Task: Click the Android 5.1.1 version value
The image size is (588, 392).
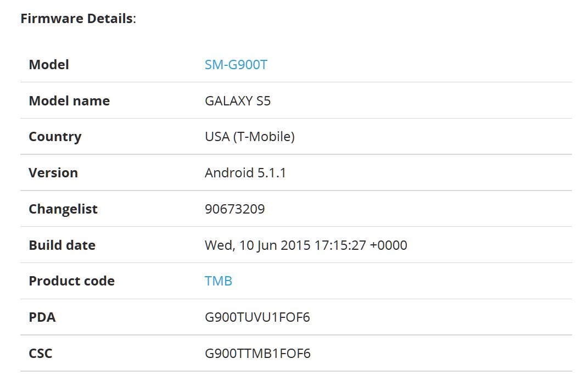Action: pos(245,172)
